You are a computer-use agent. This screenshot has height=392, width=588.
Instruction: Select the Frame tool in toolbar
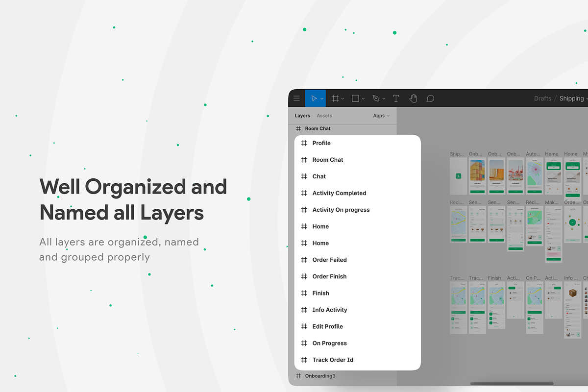[x=335, y=98]
